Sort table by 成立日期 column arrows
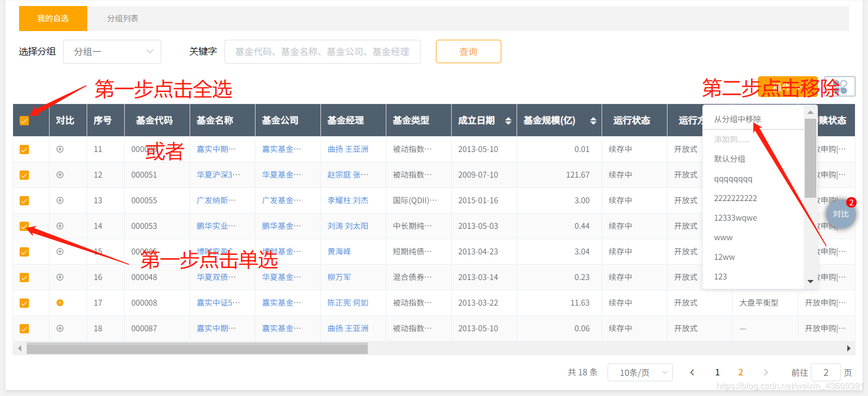The height and width of the screenshot is (396, 868). click(x=508, y=121)
